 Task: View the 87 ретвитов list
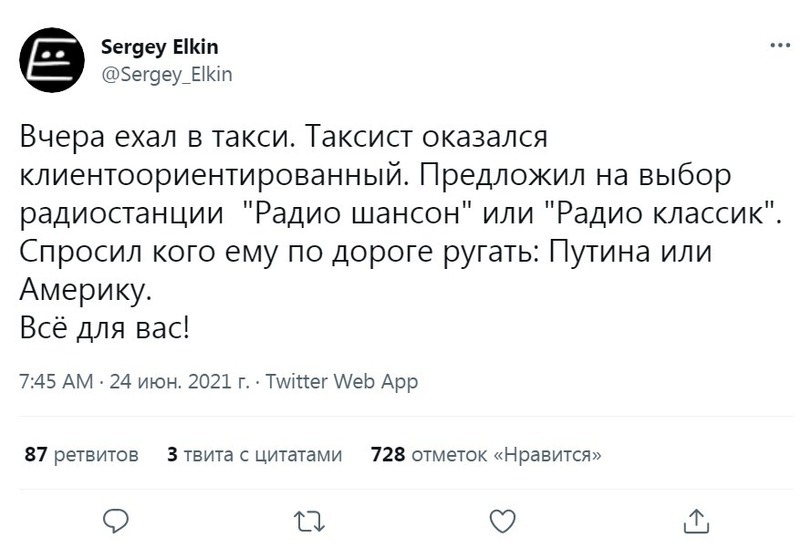82,455
